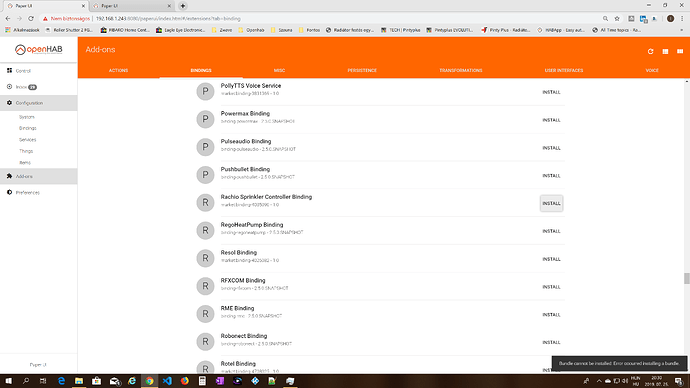
Task: Install the Pushbullet Binding
Action: click(551, 176)
